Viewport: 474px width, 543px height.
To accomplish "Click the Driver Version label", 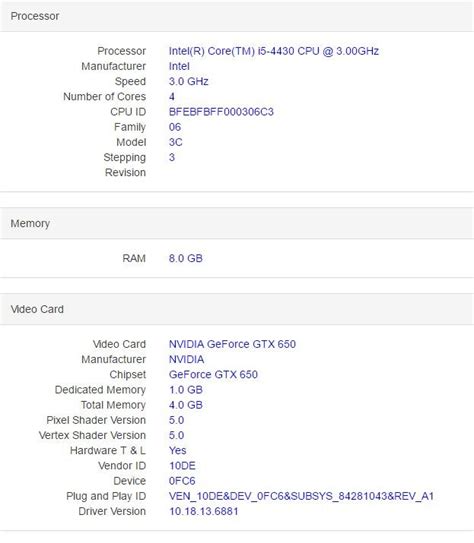I will [112, 511].
